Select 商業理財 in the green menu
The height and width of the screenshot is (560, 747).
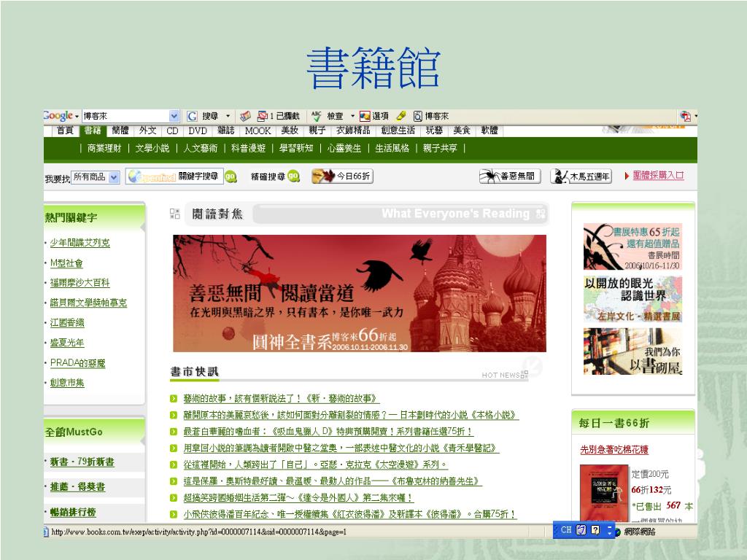[x=104, y=148]
